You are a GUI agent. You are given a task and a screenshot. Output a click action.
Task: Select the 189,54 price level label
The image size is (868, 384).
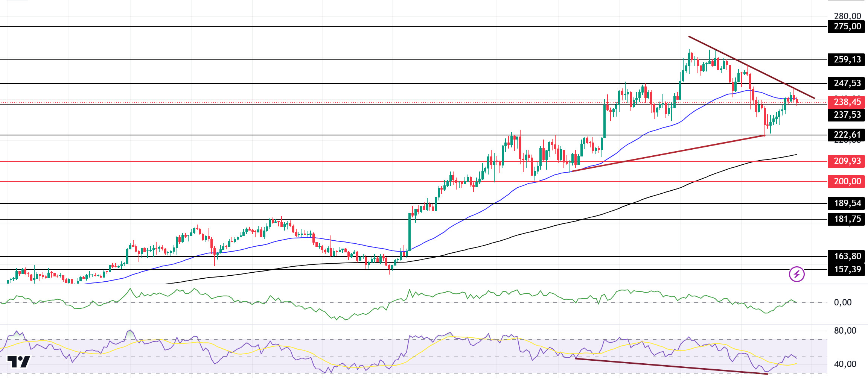pyautogui.click(x=847, y=203)
